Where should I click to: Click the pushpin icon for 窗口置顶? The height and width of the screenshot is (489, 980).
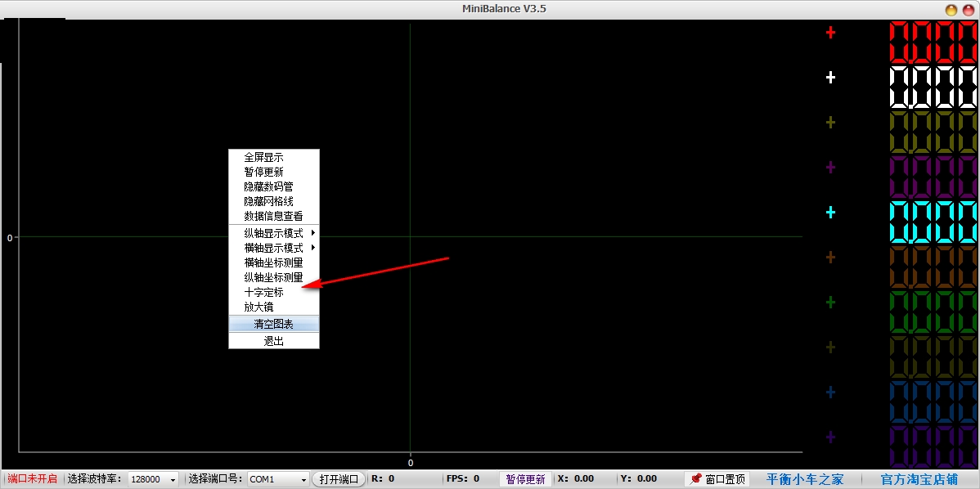click(695, 479)
